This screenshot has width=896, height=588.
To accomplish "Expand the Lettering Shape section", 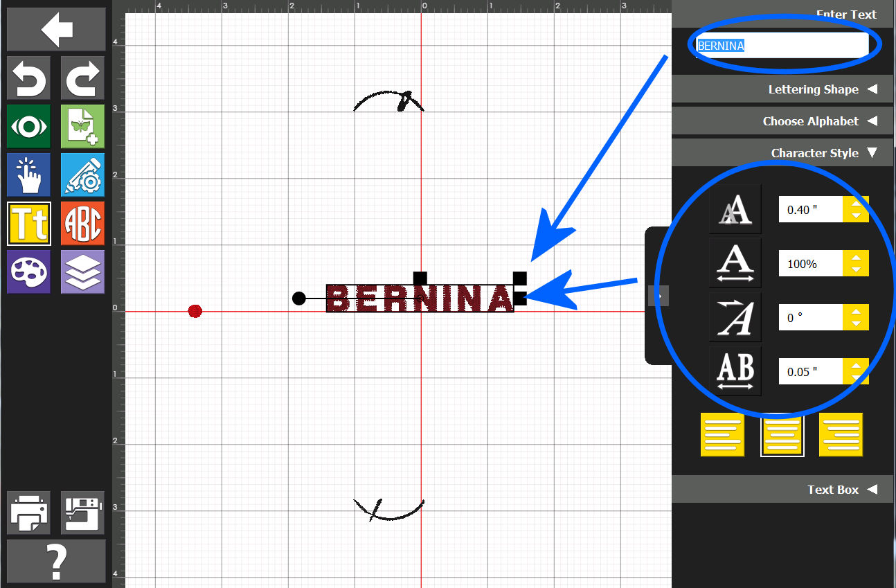I will coord(784,89).
